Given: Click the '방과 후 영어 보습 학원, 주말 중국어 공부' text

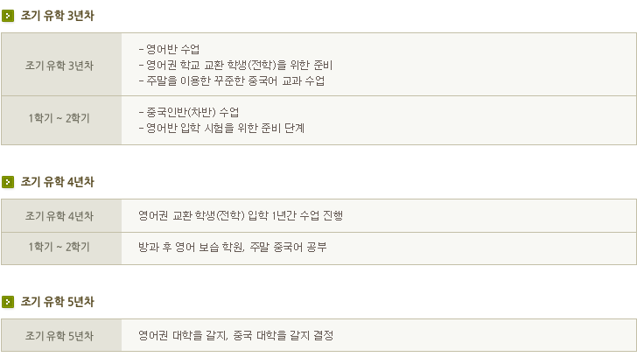Looking at the screenshot, I should coord(232,248).
